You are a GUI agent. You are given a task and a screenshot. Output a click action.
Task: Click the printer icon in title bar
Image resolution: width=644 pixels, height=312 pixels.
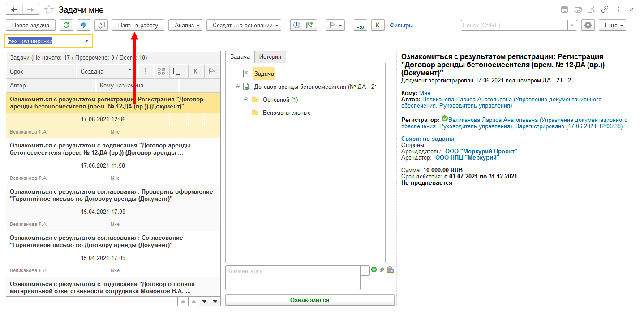coord(578,9)
